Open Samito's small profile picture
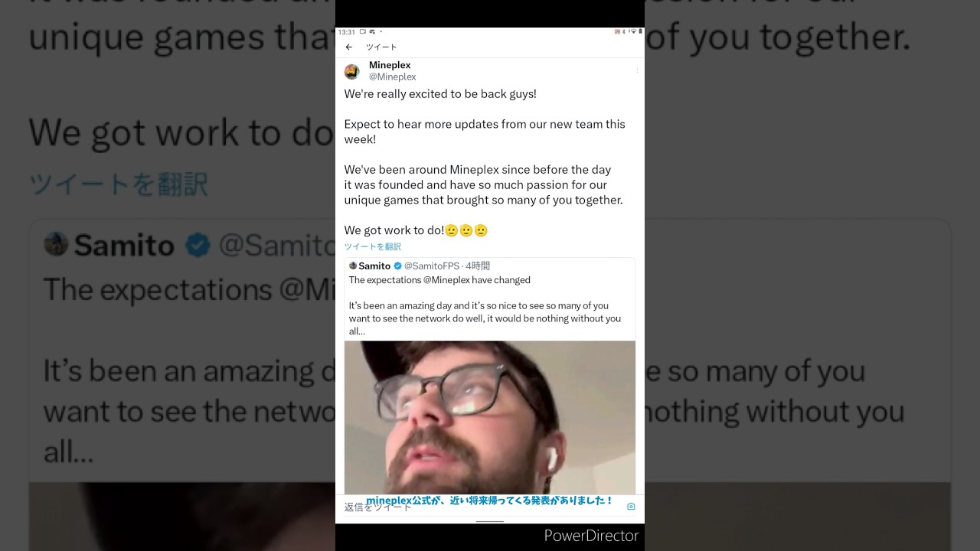 pos(353,266)
